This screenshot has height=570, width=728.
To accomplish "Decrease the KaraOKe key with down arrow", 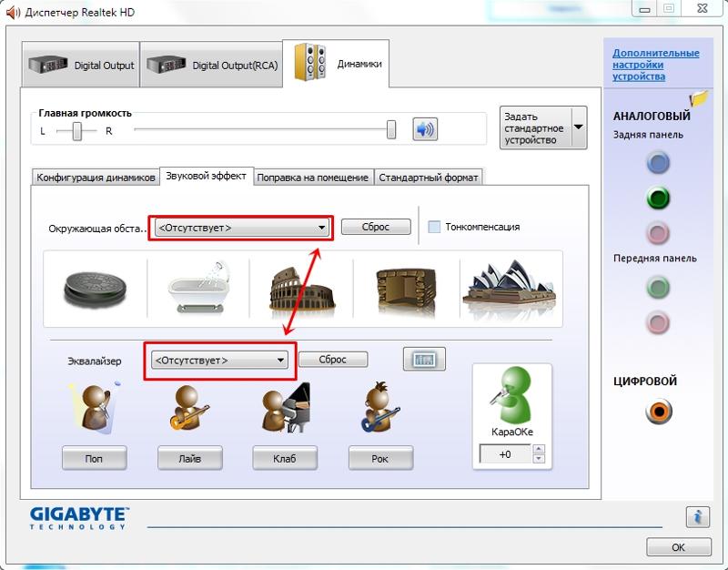I will pyautogui.click(x=539, y=459).
